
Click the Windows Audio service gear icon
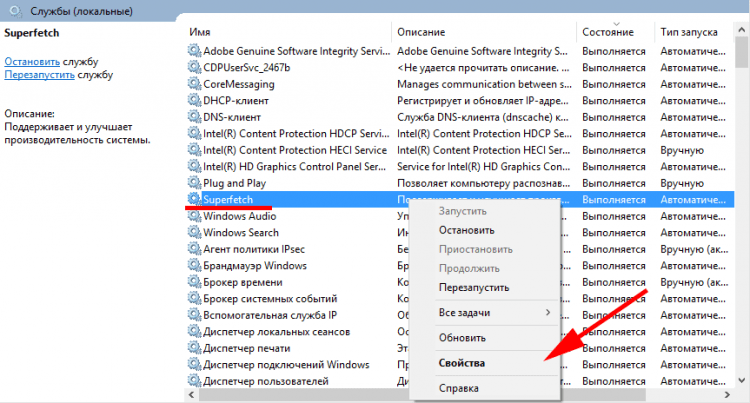(194, 216)
